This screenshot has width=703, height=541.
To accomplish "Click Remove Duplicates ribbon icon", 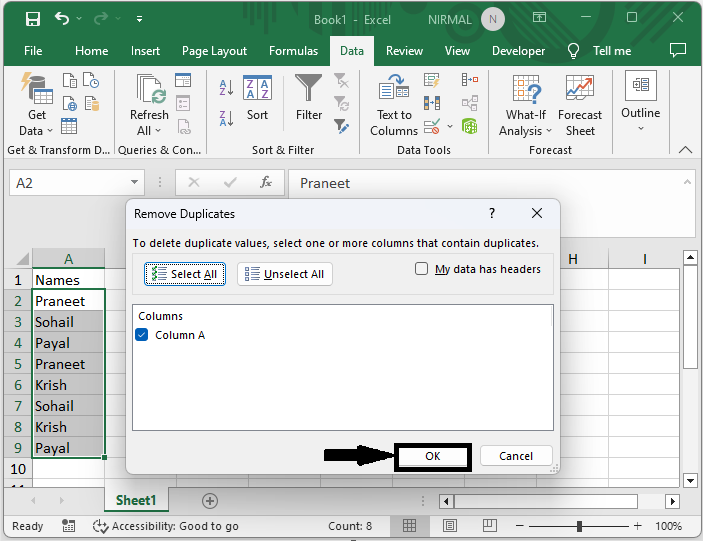I will click(x=432, y=104).
